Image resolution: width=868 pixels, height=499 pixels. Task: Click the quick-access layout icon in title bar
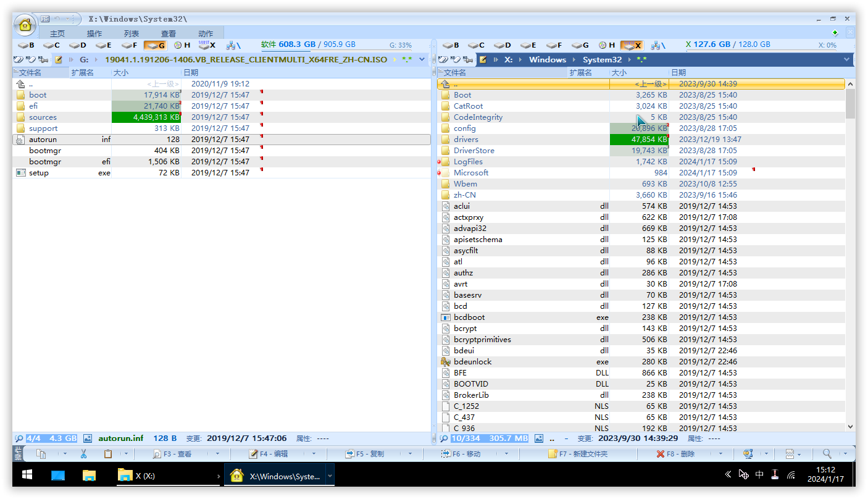tap(45, 19)
